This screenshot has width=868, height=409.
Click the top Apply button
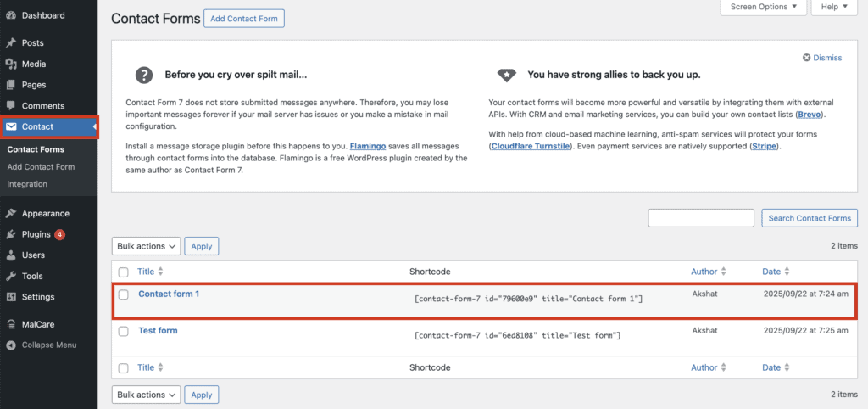202,246
